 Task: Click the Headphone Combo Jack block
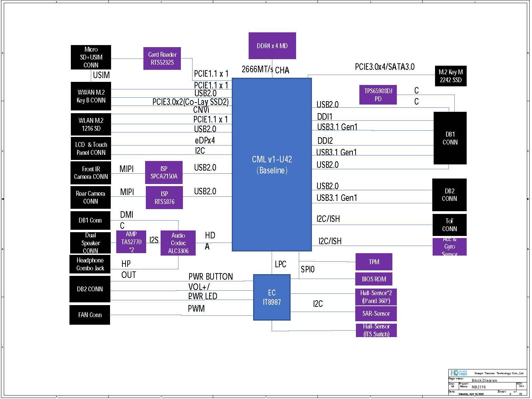click(x=90, y=264)
